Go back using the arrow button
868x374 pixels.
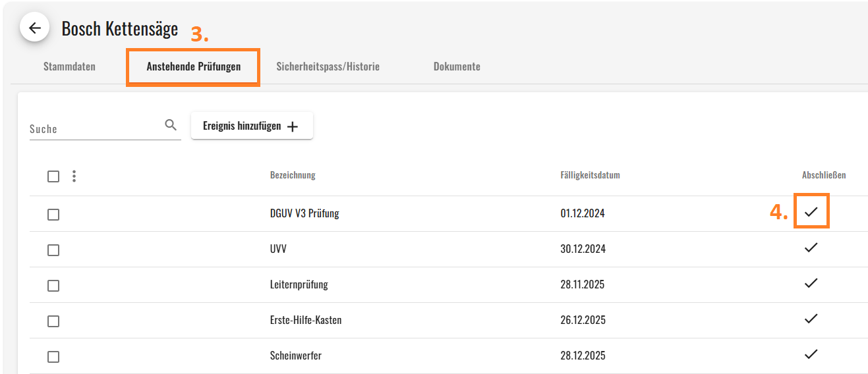[x=35, y=28]
